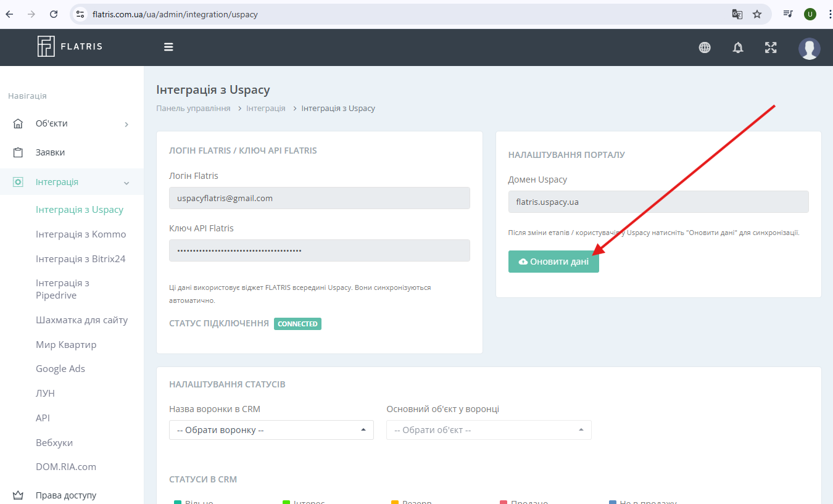
Task: Go to Інтеграція breadcrumb link
Action: tap(266, 109)
